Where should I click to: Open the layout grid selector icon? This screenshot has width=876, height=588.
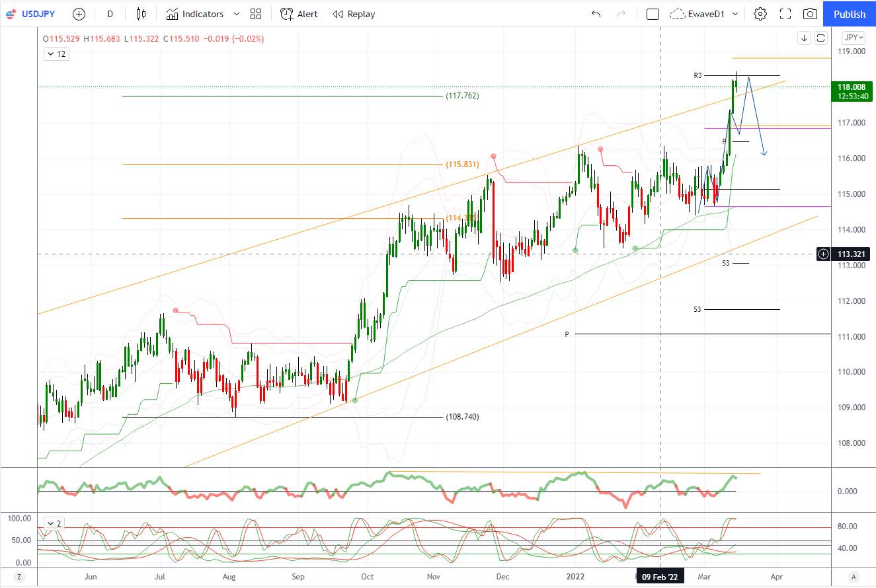257,14
